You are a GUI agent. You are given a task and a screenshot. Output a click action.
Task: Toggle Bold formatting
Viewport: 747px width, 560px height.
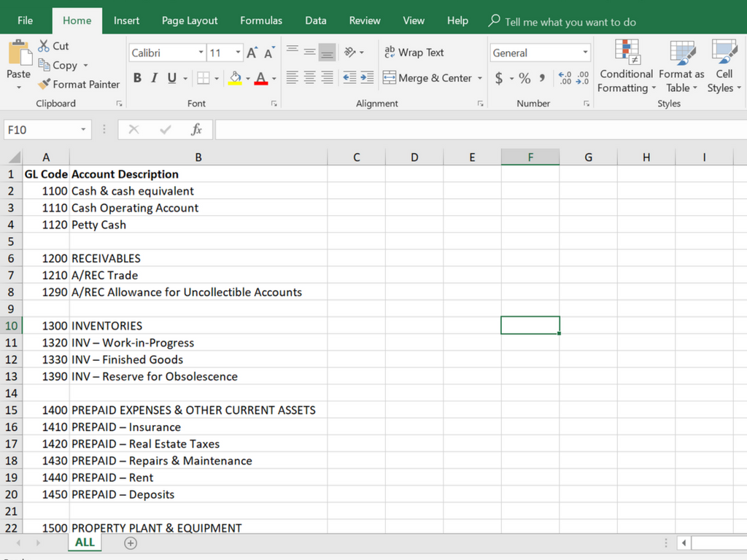137,77
